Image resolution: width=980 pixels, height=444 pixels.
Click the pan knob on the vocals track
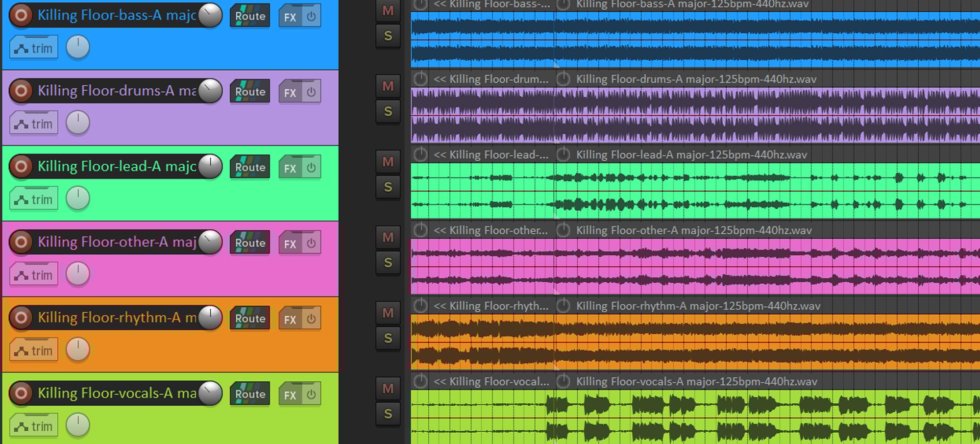point(78,425)
